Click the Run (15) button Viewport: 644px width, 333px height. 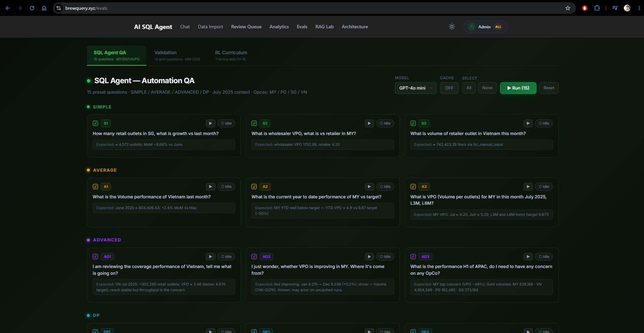point(518,88)
